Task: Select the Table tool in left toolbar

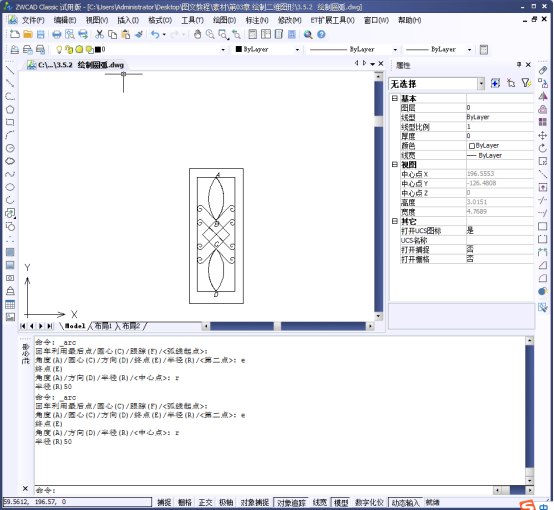Action: [x=10, y=304]
